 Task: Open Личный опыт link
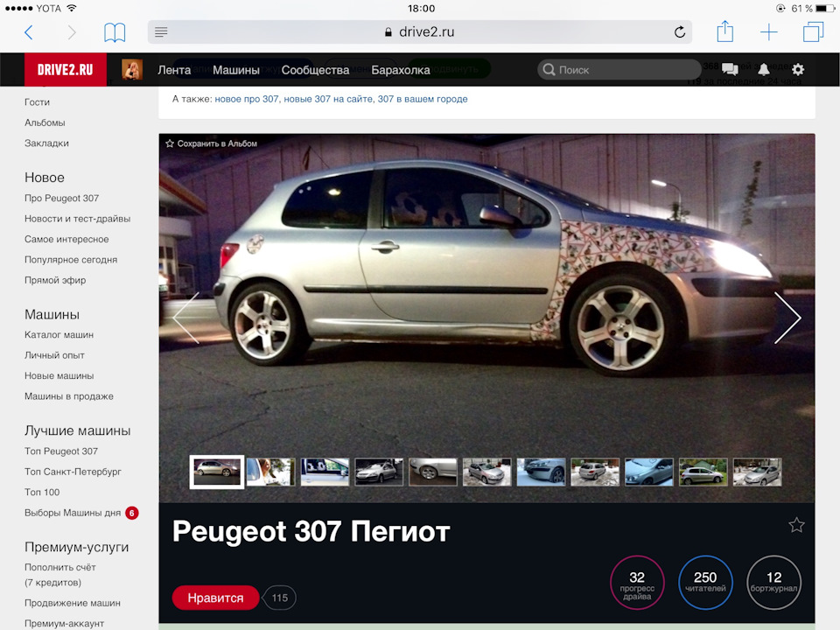54,355
